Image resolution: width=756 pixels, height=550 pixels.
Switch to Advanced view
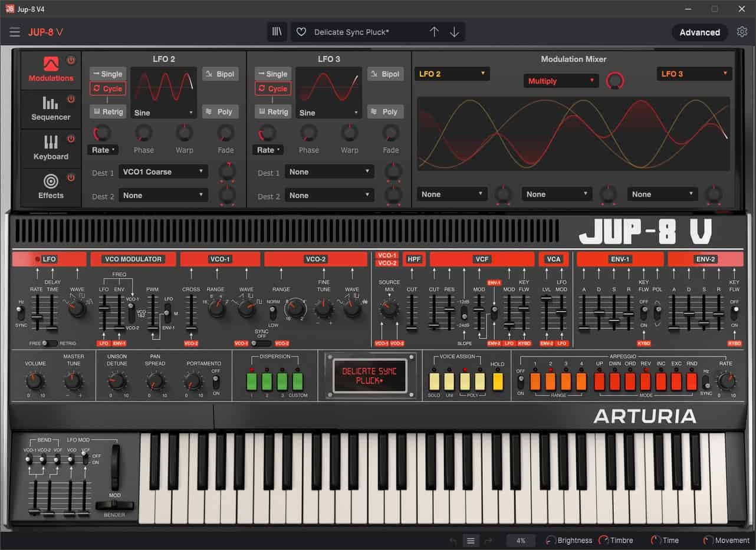point(699,32)
